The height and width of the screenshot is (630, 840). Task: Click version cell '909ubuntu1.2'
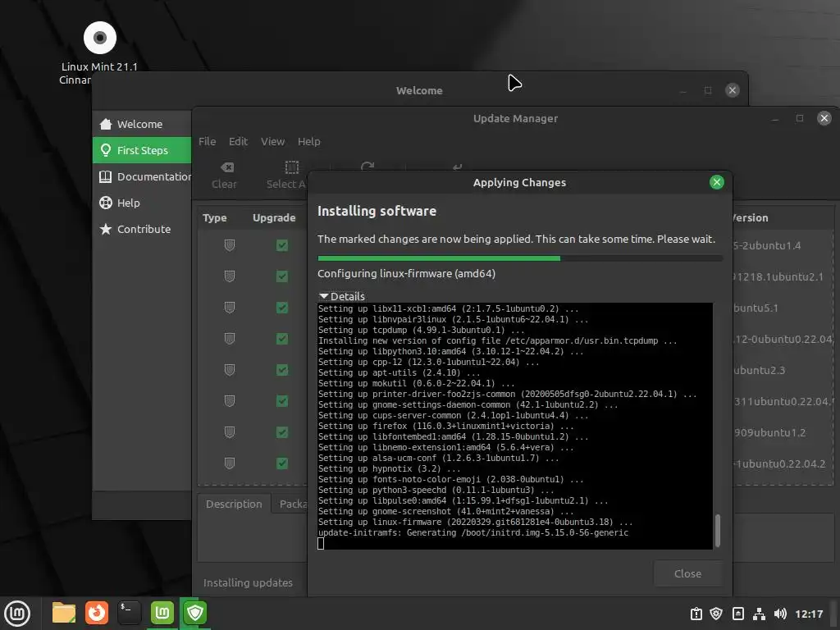coord(769,433)
